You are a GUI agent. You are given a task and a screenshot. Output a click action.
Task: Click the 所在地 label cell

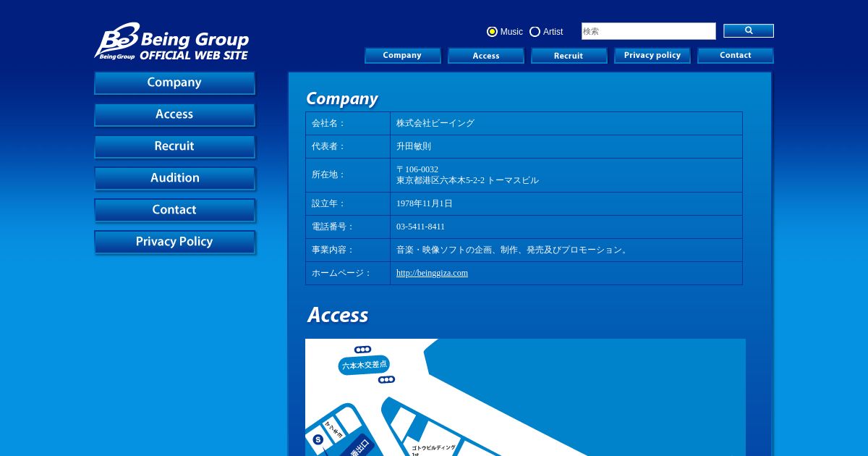coord(348,175)
